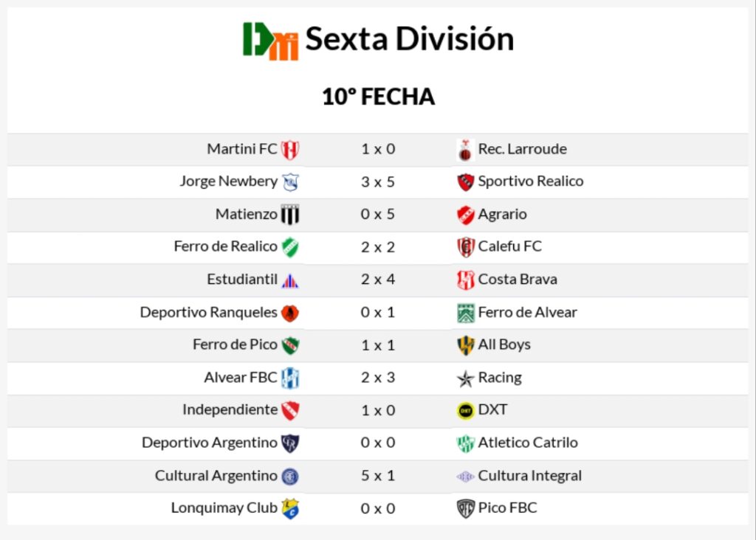The image size is (756, 540).
Task: Click the Racing star crest
Action: click(x=465, y=378)
